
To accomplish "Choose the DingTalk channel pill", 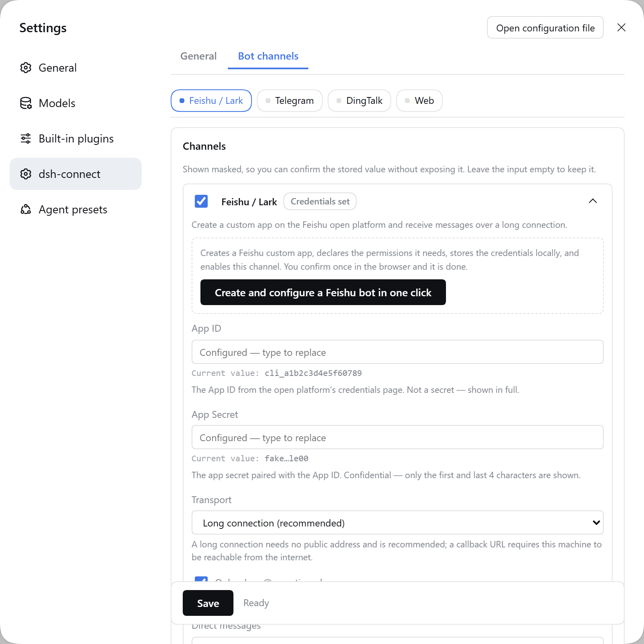I will pyautogui.click(x=359, y=101).
